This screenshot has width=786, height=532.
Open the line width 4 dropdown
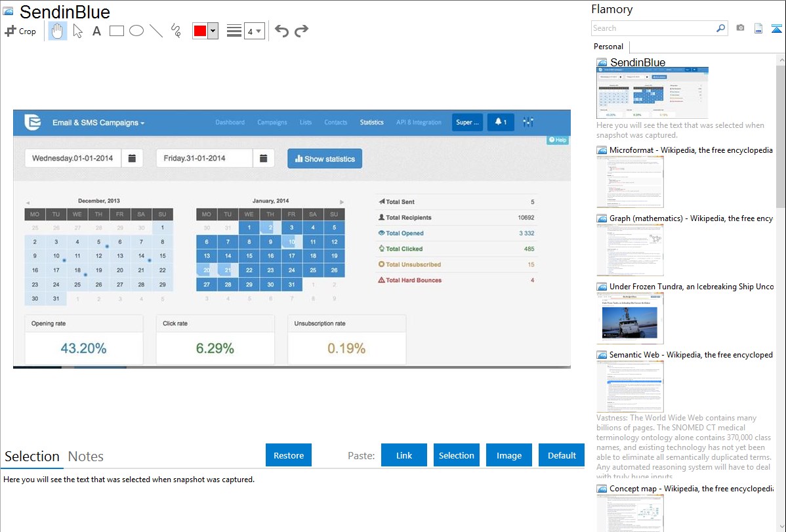click(x=254, y=31)
